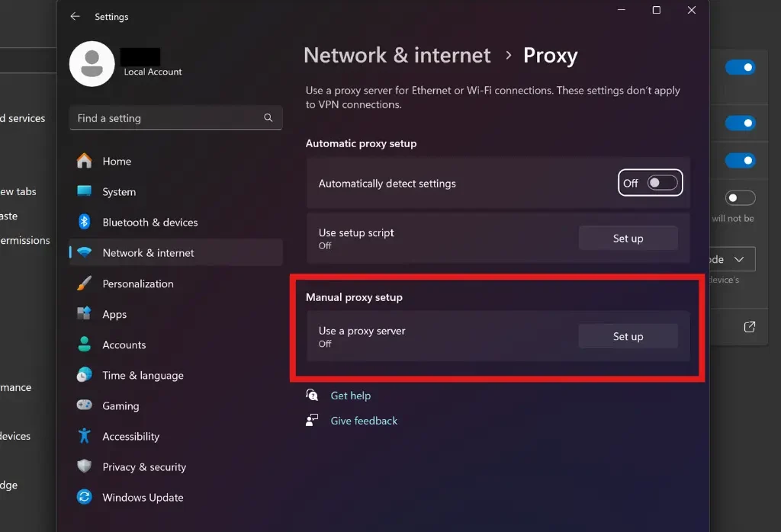Enable the off toggle in the background window
Image resolution: width=781 pixels, height=532 pixels.
(740, 198)
